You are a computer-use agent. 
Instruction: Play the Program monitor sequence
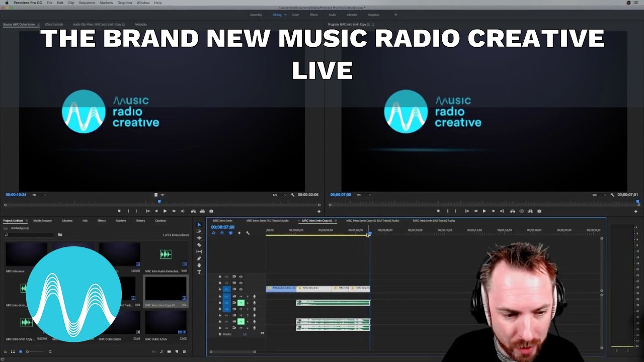485,211
